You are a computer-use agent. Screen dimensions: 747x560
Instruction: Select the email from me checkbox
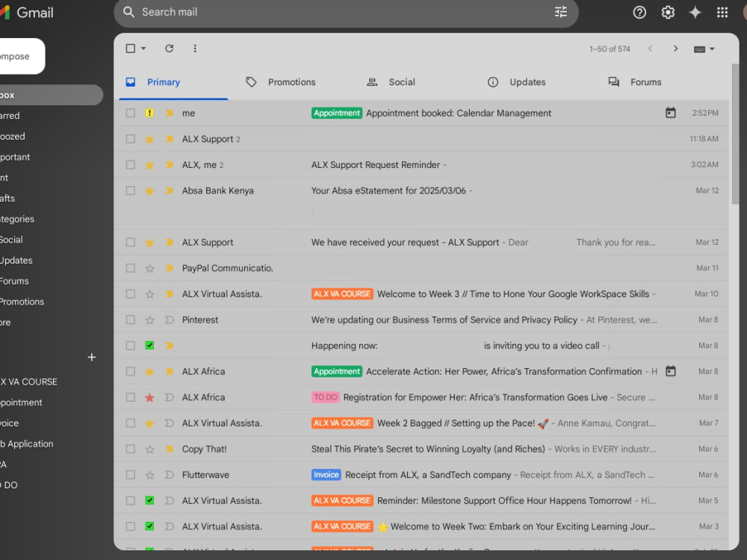point(130,113)
